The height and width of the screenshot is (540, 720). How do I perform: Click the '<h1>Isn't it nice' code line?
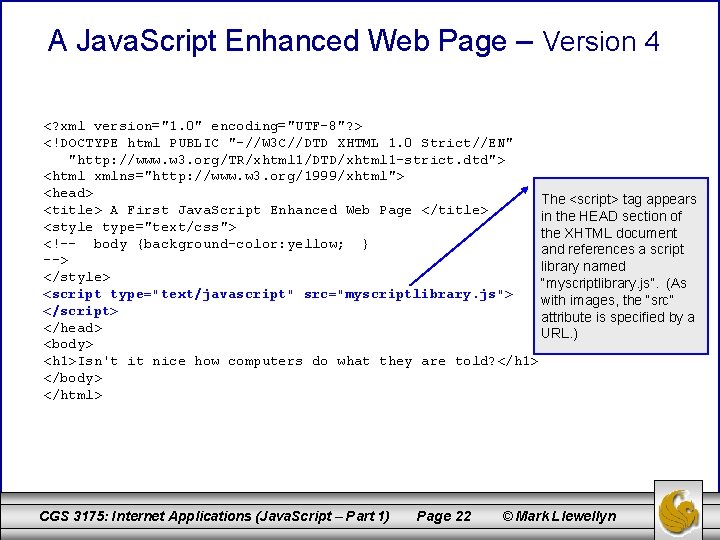pos(291,361)
